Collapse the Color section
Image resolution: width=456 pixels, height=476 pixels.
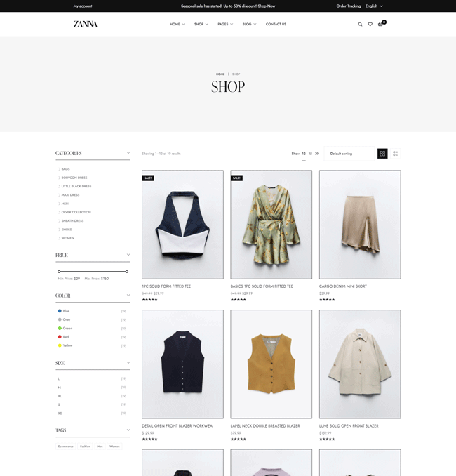point(128,296)
